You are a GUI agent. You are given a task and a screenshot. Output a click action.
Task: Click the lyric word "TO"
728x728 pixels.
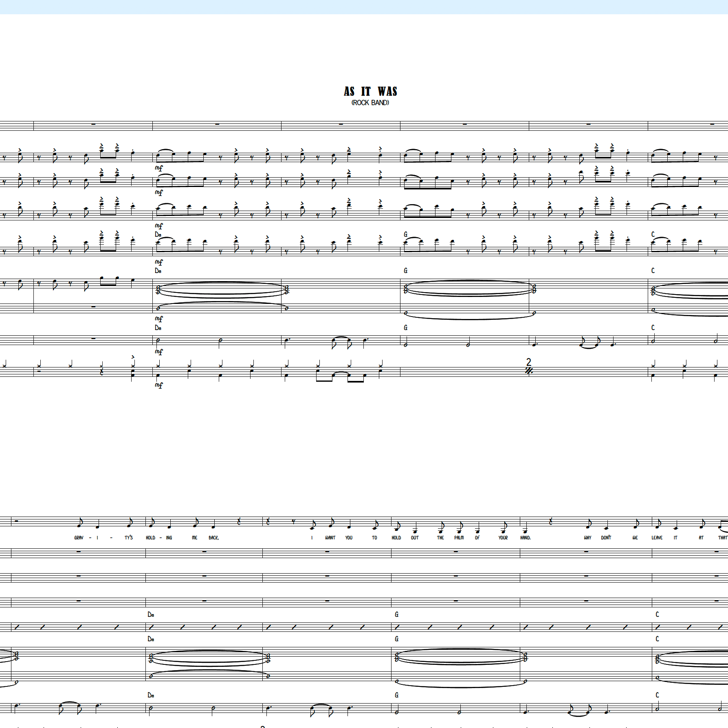(374, 538)
